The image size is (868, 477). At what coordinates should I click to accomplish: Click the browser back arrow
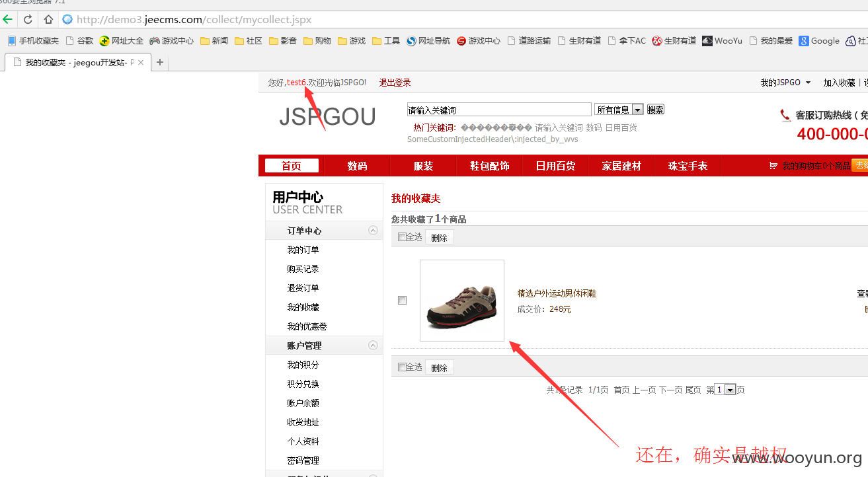point(8,19)
